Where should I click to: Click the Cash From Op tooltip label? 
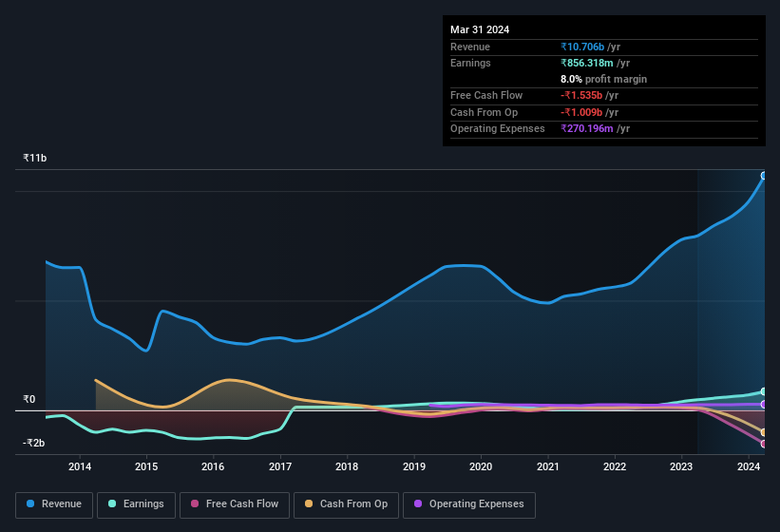coord(484,112)
